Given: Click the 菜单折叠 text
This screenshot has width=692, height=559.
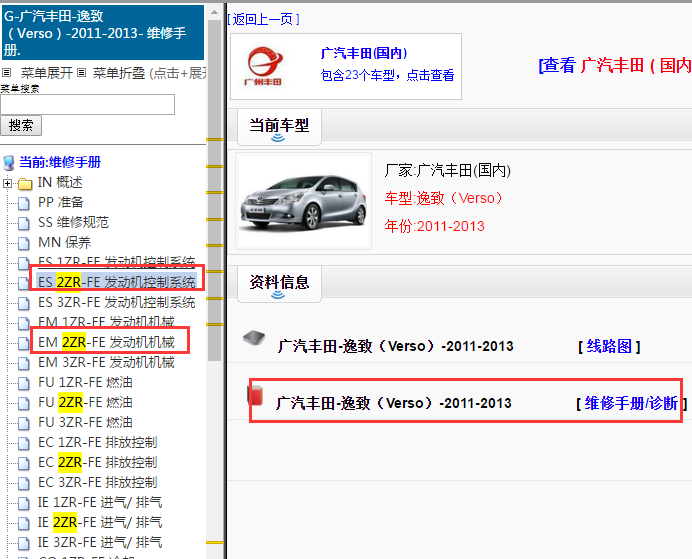Looking at the screenshot, I should pyautogui.click(x=119, y=73).
